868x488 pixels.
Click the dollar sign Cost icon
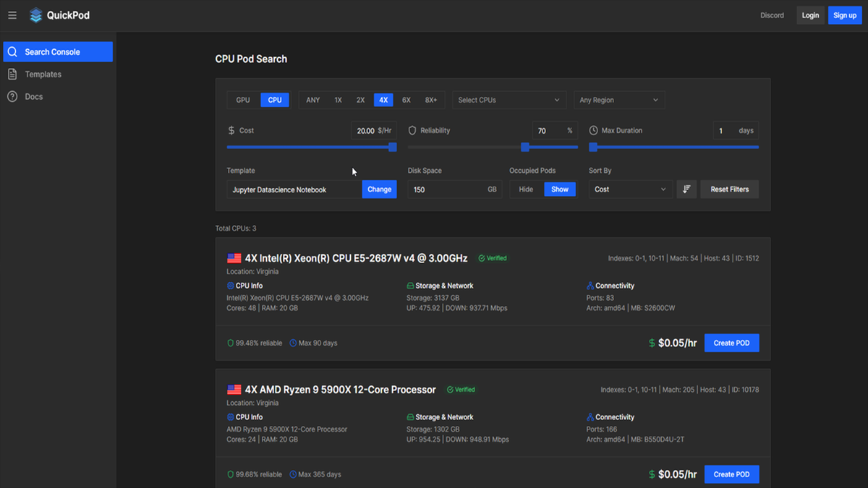coord(231,131)
